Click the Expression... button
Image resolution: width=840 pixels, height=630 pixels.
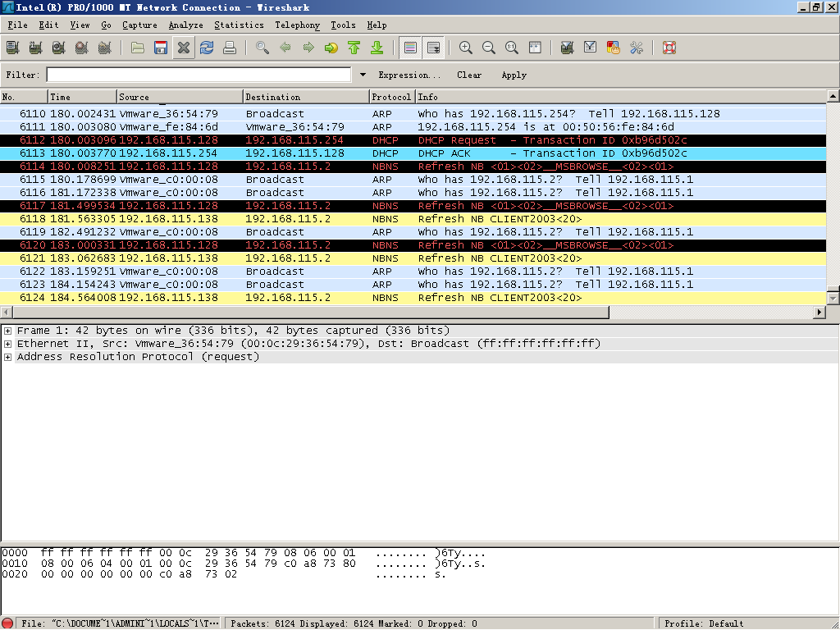point(410,75)
